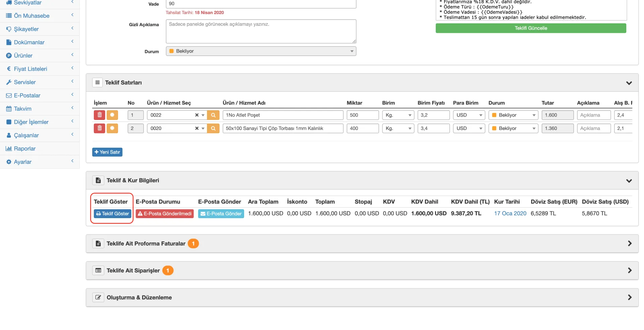The height and width of the screenshot is (330, 644).
Task: Collapse Teklif Satırları panel chevron
Action: coord(629,83)
